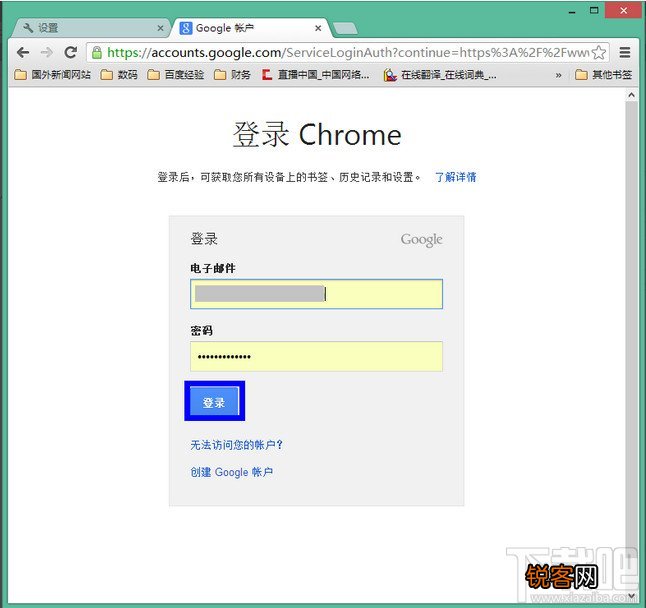This screenshot has width=646, height=608.
Task: Open the Chrome hamburger menu
Action: (x=625, y=52)
